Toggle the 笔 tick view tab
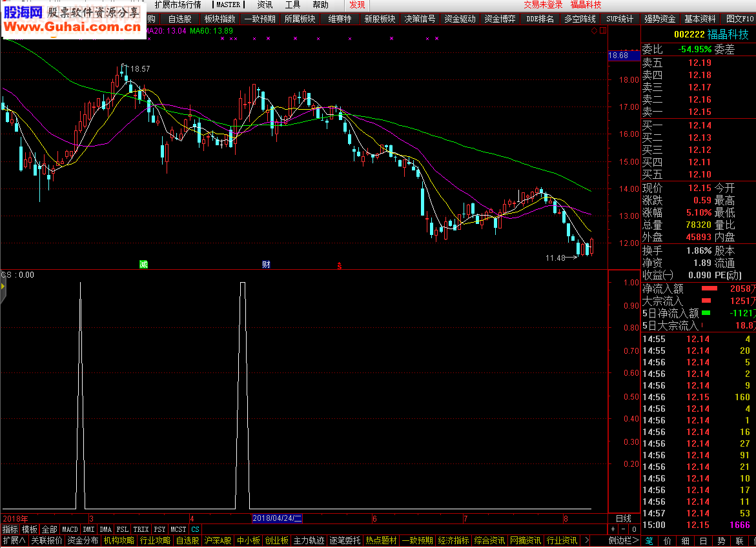The width and height of the screenshot is (756, 548). (649, 540)
